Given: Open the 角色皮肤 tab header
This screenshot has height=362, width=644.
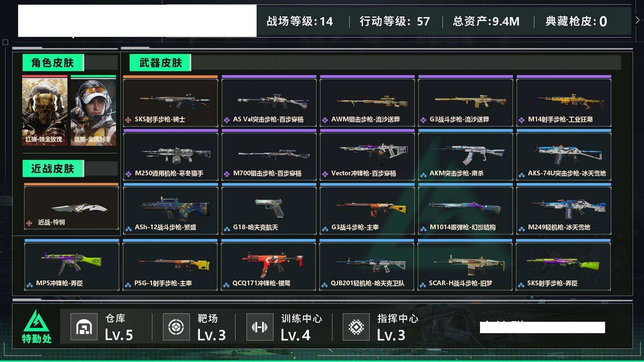Looking at the screenshot, I should click(53, 63).
